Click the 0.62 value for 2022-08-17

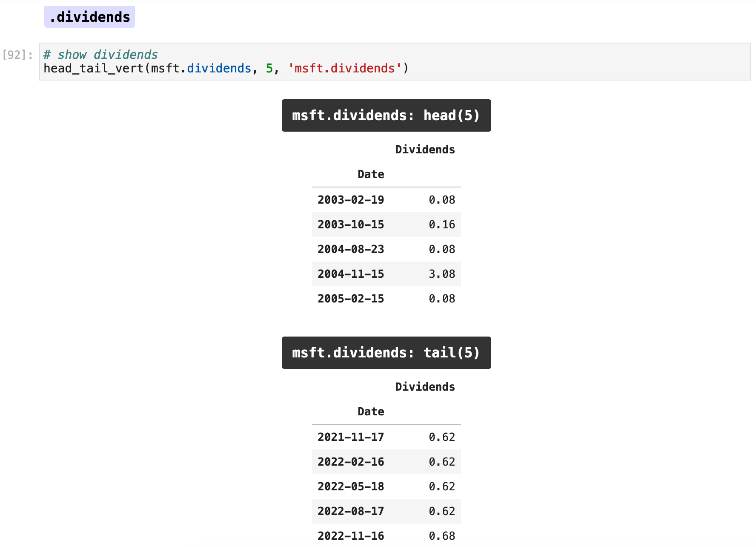[442, 511]
